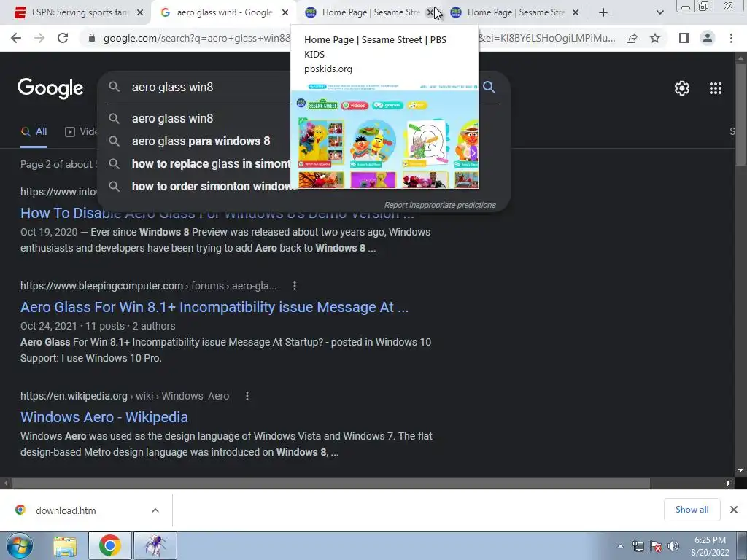Switch to the first Sesame Street tab
This screenshot has height=560, width=747.
[365, 13]
